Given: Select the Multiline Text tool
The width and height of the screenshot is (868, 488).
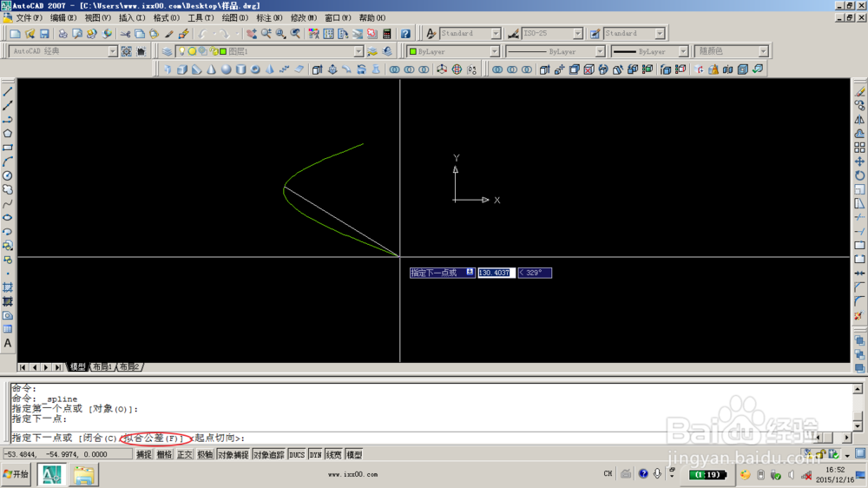Looking at the screenshot, I should point(8,344).
